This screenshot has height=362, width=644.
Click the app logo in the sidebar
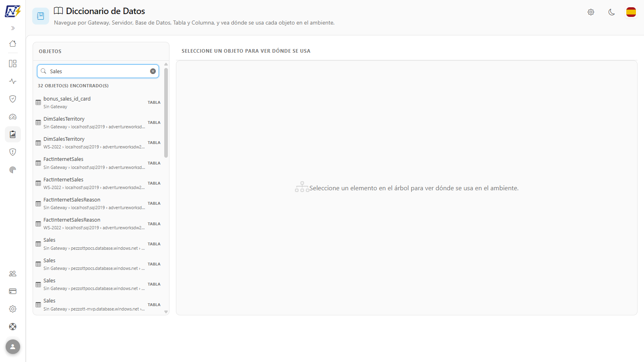click(12, 11)
